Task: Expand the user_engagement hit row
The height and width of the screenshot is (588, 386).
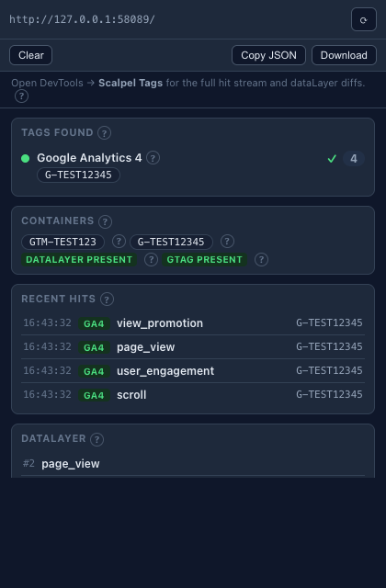Action: point(193,371)
